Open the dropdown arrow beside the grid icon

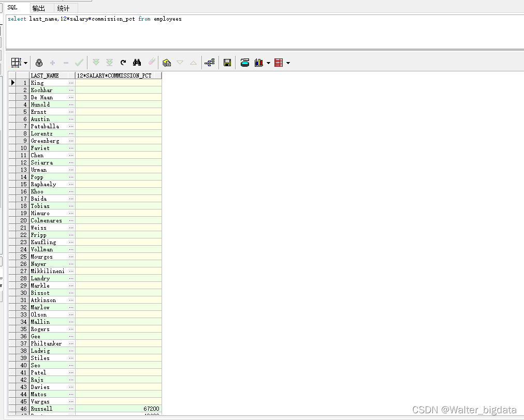[x=26, y=63]
